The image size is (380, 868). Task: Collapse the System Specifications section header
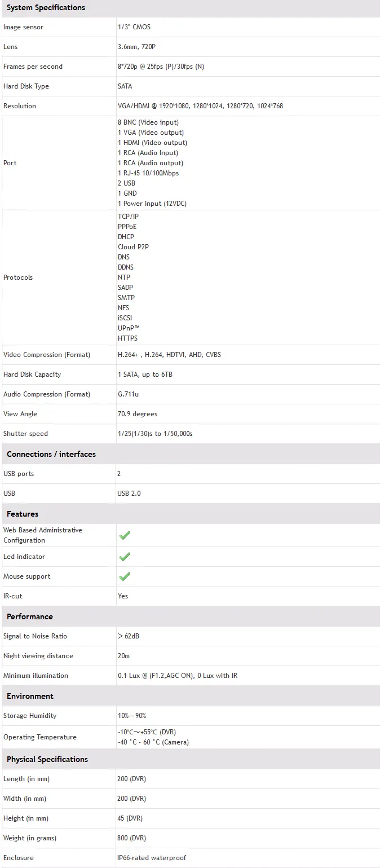[x=46, y=8]
